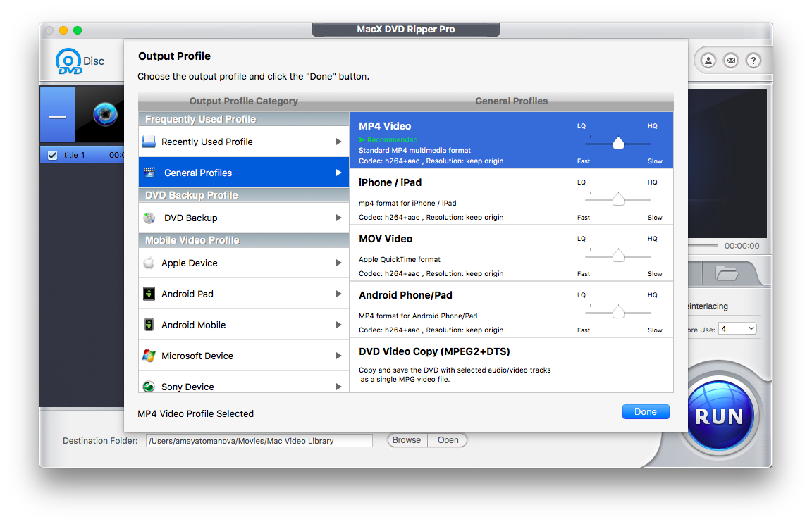Click the General Profiles clapperboard icon

[x=149, y=173]
